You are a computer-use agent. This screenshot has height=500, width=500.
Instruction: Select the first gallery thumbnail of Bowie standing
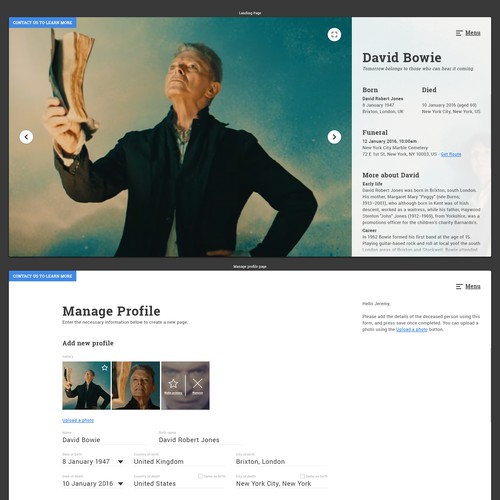click(86, 385)
